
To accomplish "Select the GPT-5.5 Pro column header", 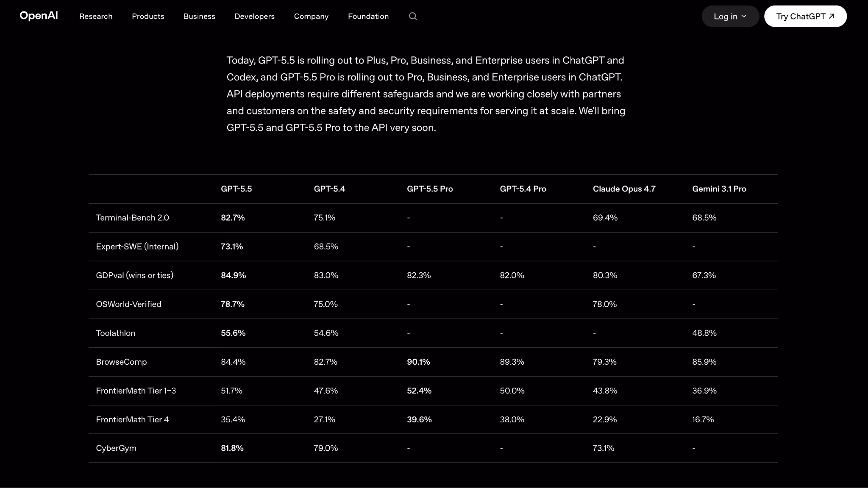I will (430, 189).
